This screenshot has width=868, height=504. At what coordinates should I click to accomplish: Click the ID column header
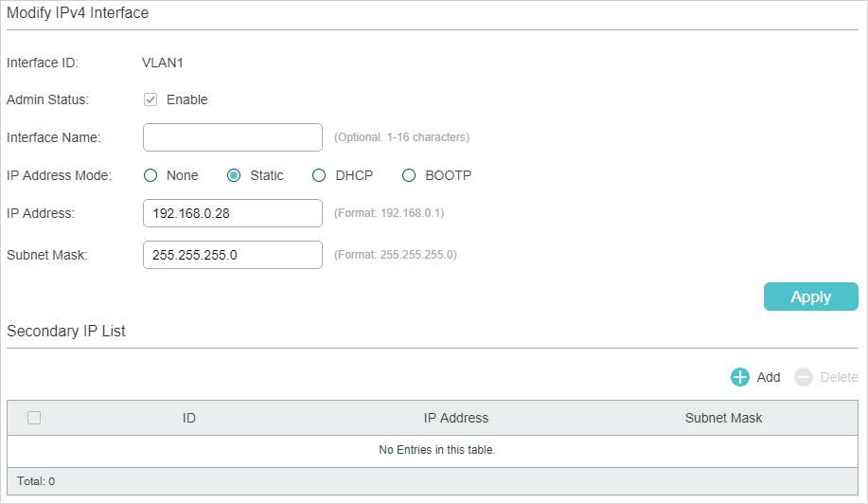click(189, 418)
